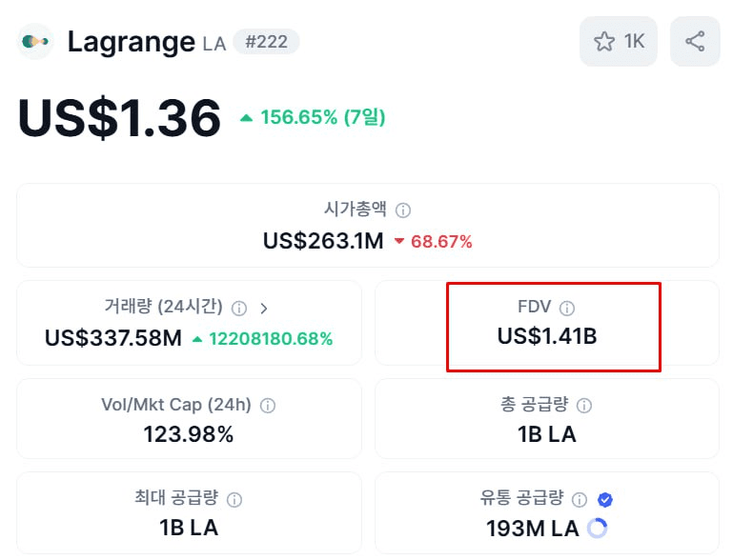Click info icon next to 시가총액
733x560 pixels.
403,210
